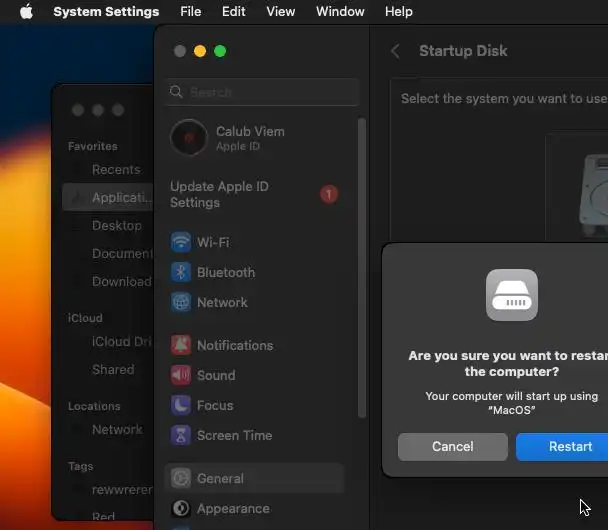Click the General gear icon
Screen dimensions: 608x530
pos(181,478)
